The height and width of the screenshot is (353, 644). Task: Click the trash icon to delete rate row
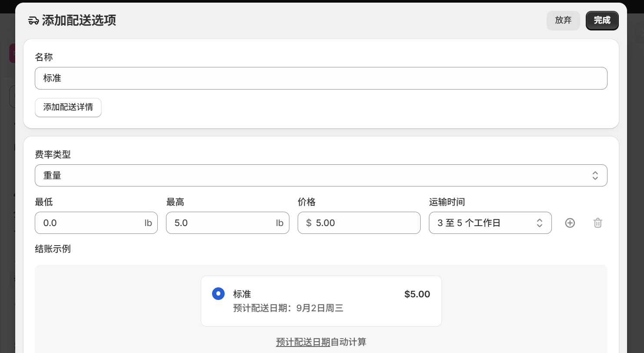coord(598,223)
